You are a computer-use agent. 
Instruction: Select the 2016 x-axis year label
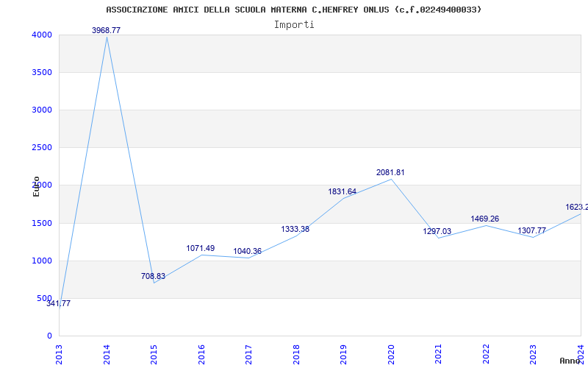coord(201,355)
